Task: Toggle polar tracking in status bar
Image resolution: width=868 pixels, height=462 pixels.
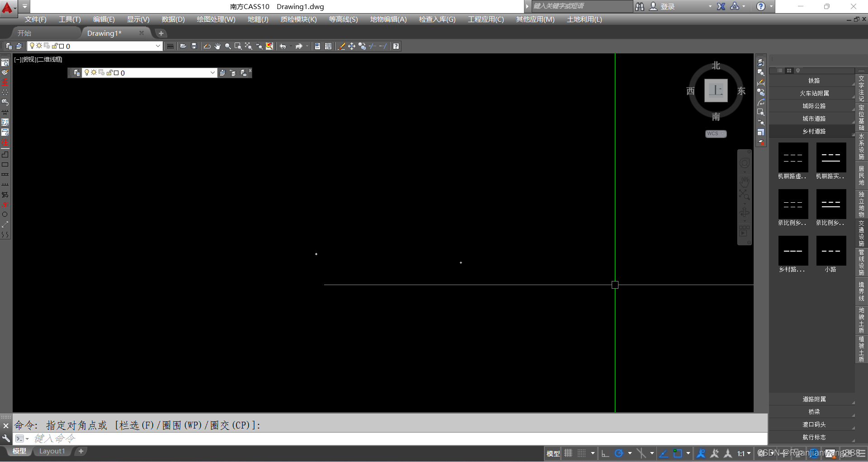Action: coord(619,453)
